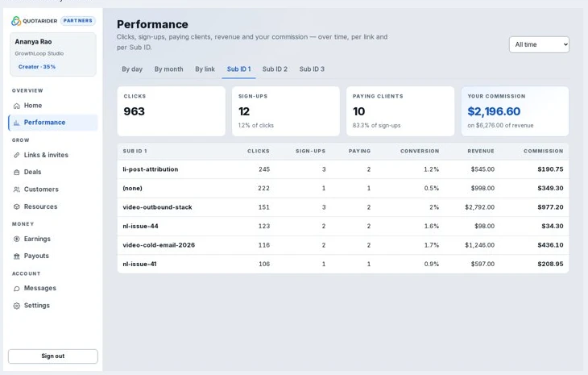Click the Deals briefcase icon
The image size is (588, 375).
coord(16,173)
